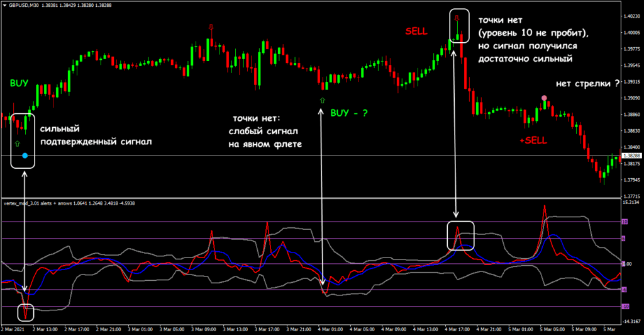The image size is (644, 335).
Task: Click the red SELL text label
Action: coord(416,31)
